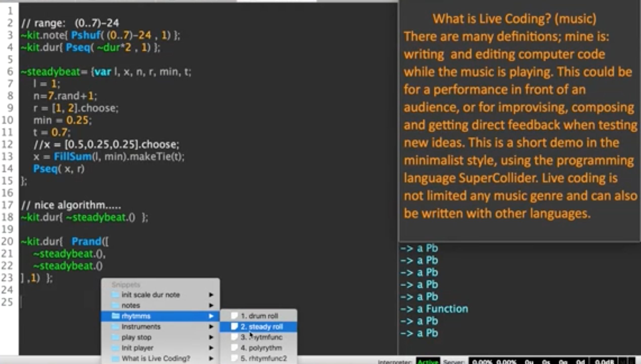
Task: Toggle the interpreter Active status indicator
Action: [x=428, y=361]
